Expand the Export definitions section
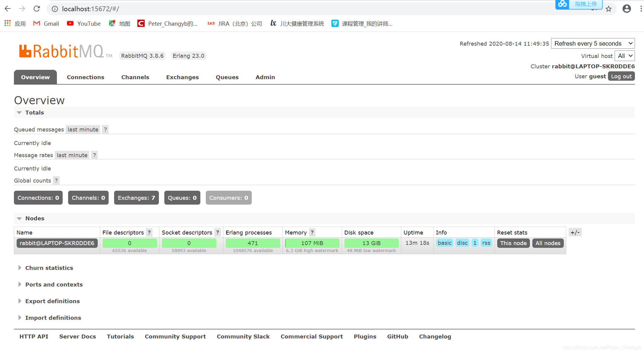Screen dimensions: 644x353 (x=52, y=301)
